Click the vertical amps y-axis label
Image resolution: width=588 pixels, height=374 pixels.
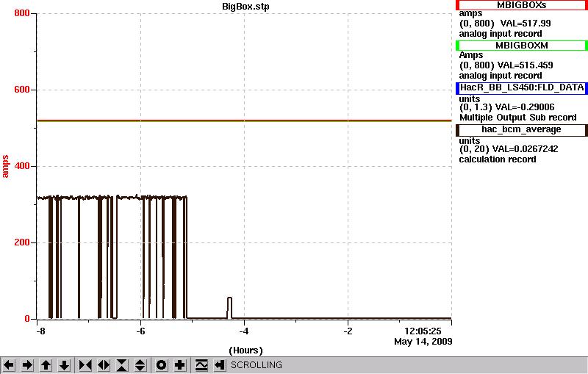tap(5, 166)
